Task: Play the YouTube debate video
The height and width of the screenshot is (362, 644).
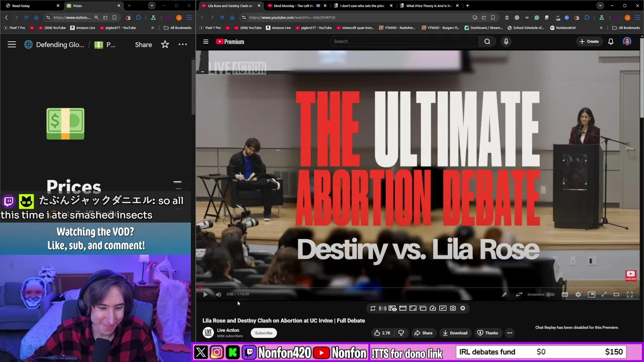Action: point(205,295)
